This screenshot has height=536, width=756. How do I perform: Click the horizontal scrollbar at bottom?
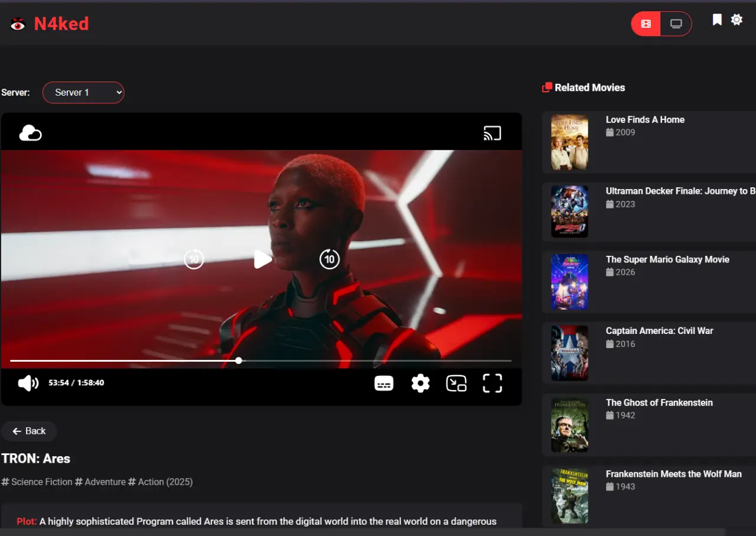[x=363, y=532]
